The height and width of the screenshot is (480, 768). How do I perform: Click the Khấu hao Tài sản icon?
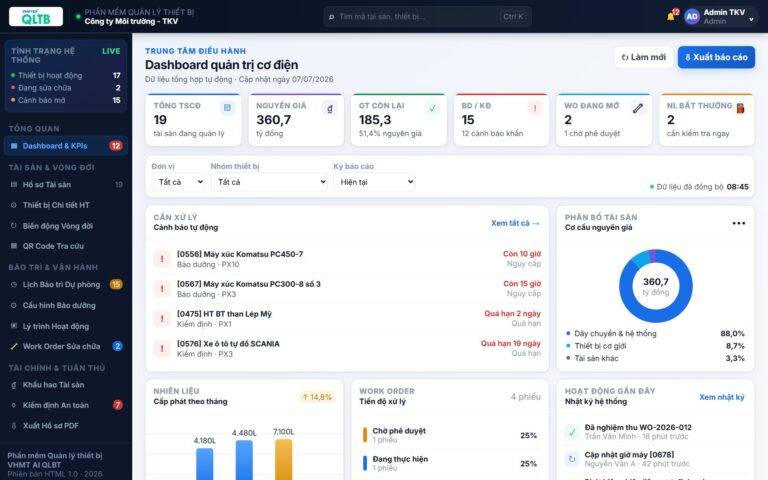(14, 385)
